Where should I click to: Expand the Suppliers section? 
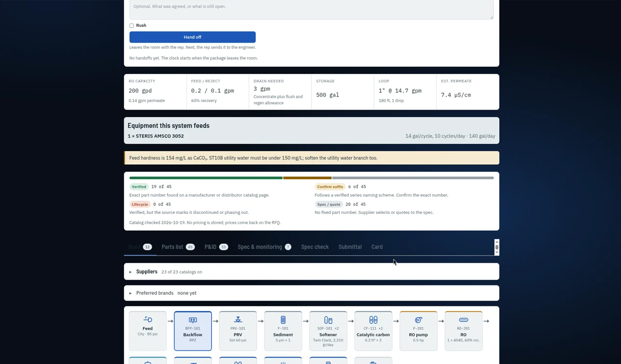pyautogui.click(x=311, y=272)
